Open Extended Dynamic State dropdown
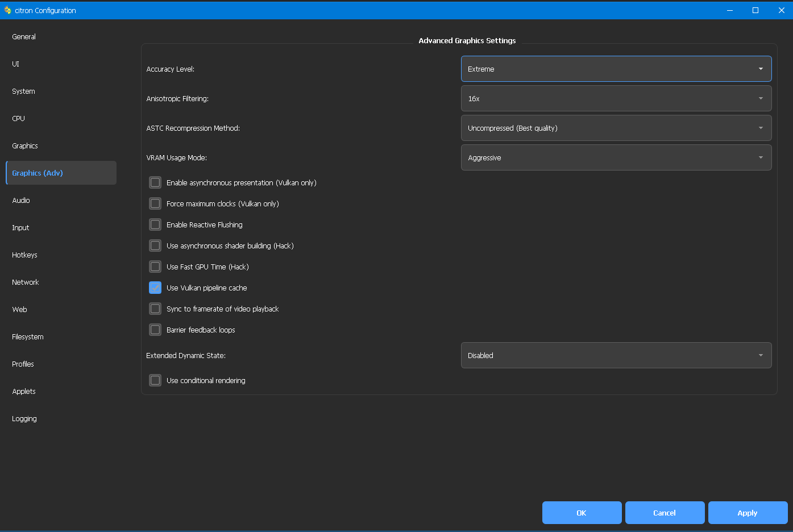 tap(616, 355)
